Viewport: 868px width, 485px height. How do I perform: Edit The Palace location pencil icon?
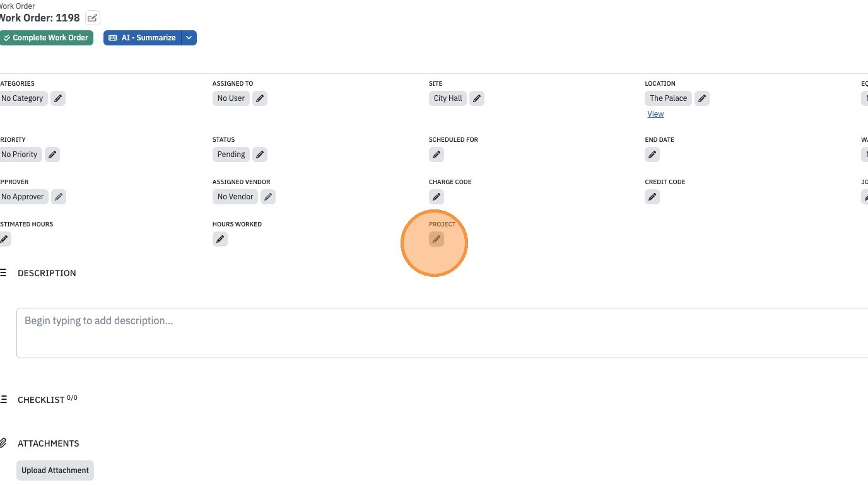[702, 98]
